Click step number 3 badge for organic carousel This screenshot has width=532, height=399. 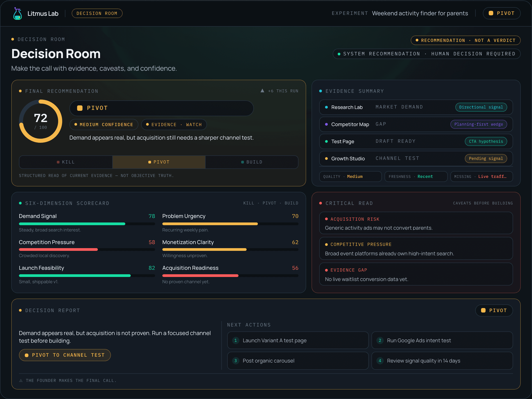[236, 360]
